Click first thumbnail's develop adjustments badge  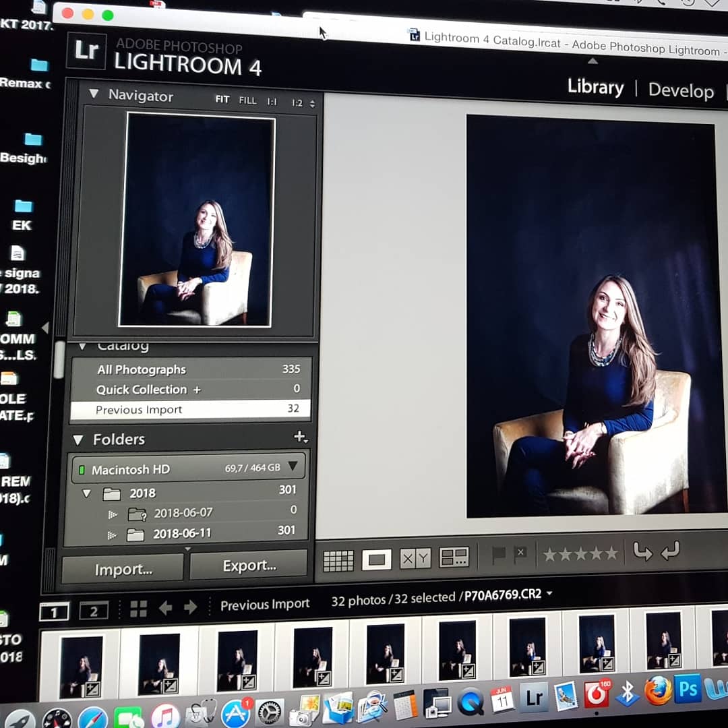coord(93,689)
